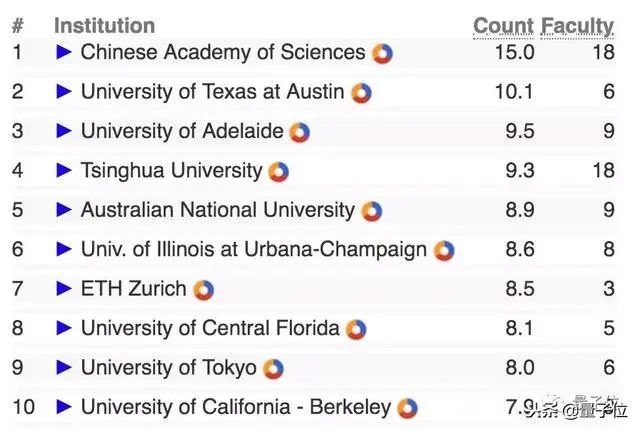Show pie chart for University of Adelaide
This screenshot has width=640, height=431.
click(x=300, y=132)
